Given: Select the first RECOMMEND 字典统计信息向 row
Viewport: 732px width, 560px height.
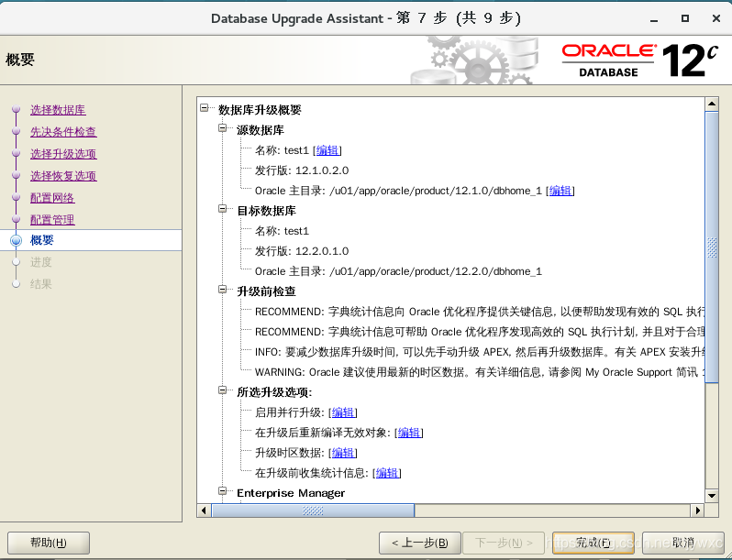Looking at the screenshot, I should [x=480, y=312].
